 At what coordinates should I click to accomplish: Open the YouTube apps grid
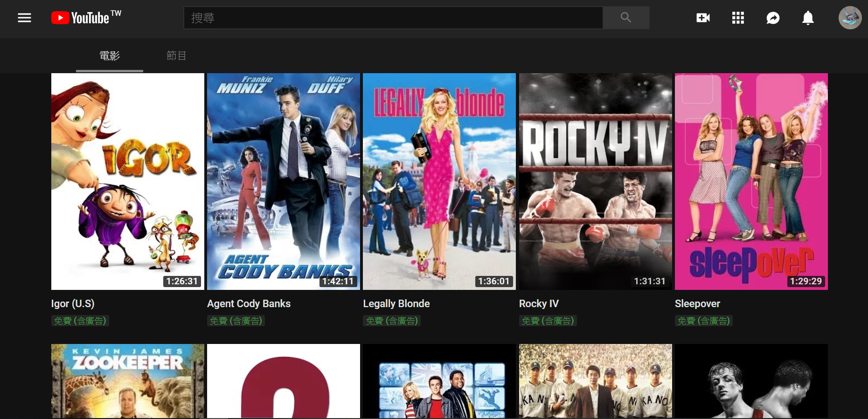tap(738, 18)
